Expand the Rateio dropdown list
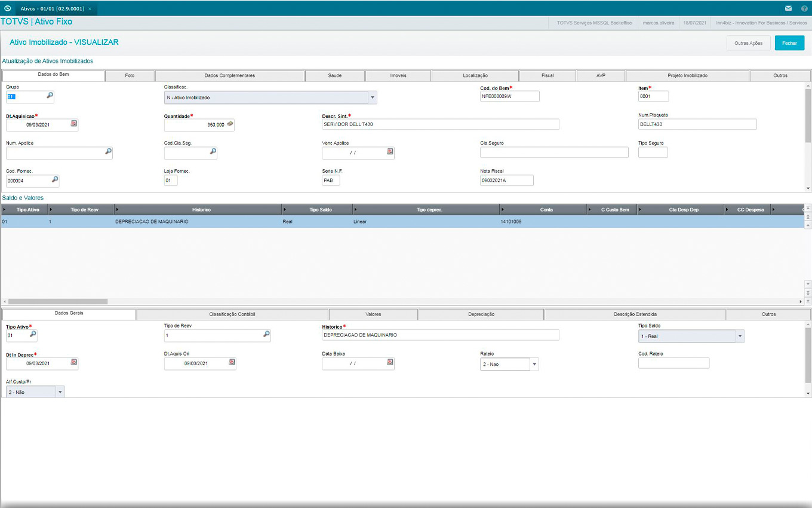The image size is (812, 508). [x=534, y=364]
